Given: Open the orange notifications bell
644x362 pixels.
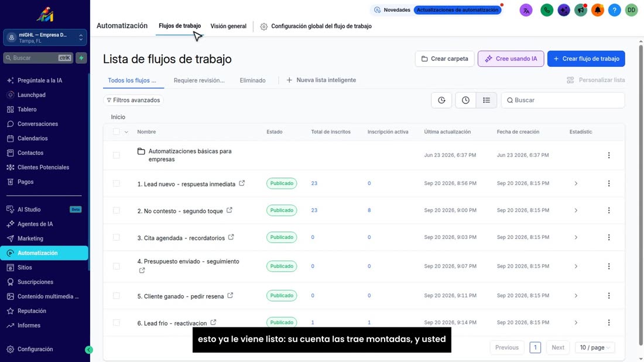Looking at the screenshot, I should tap(598, 11).
